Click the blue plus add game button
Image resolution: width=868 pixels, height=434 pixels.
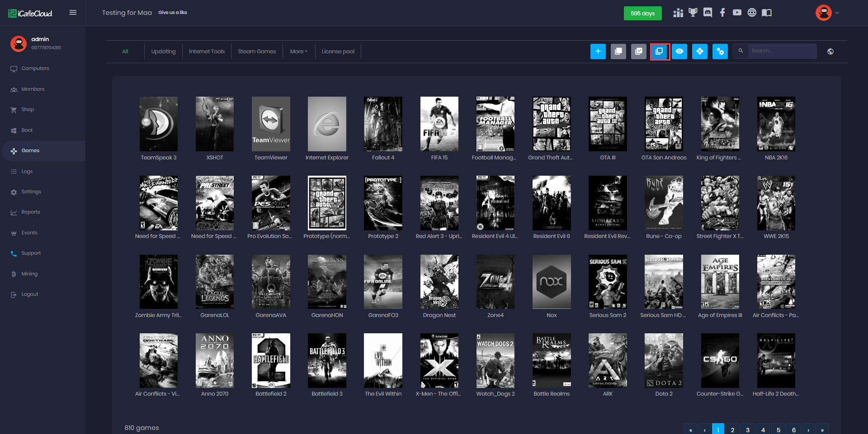[x=598, y=51]
